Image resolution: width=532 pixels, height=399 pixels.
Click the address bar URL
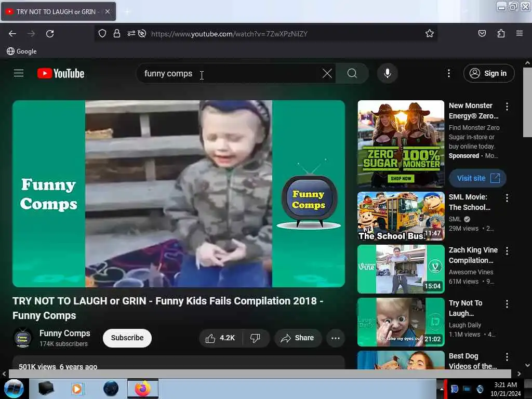[x=229, y=34]
